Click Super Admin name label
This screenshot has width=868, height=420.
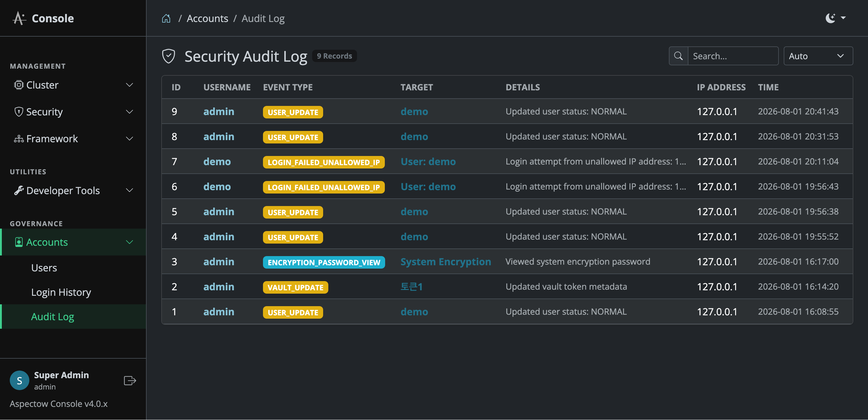[x=61, y=375]
